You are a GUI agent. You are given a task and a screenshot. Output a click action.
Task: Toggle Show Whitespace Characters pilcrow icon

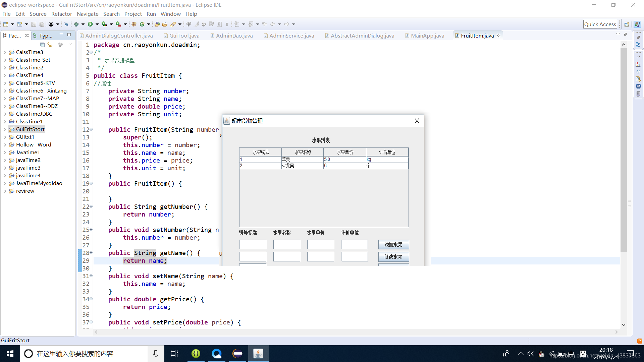coord(227,24)
